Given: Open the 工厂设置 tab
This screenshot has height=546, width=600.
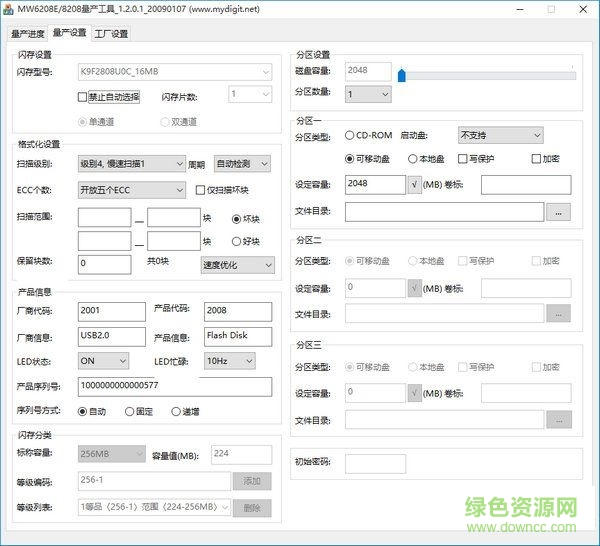Looking at the screenshot, I should point(111,33).
